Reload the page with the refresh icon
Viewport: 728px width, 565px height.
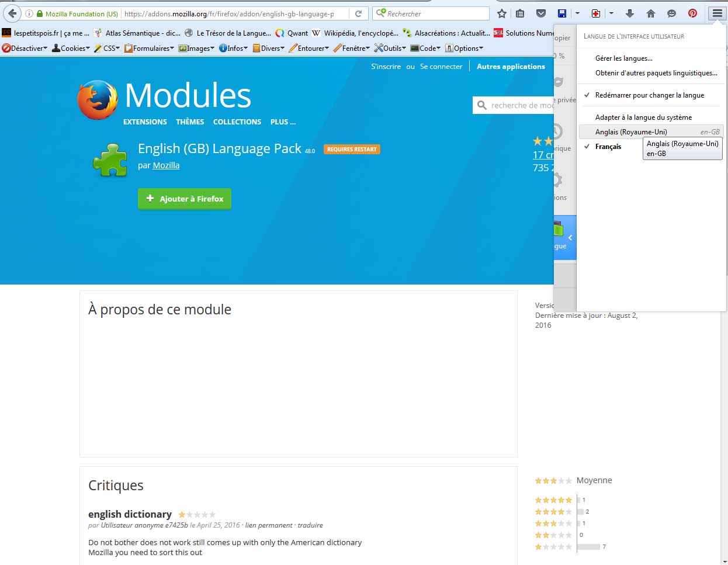click(359, 13)
